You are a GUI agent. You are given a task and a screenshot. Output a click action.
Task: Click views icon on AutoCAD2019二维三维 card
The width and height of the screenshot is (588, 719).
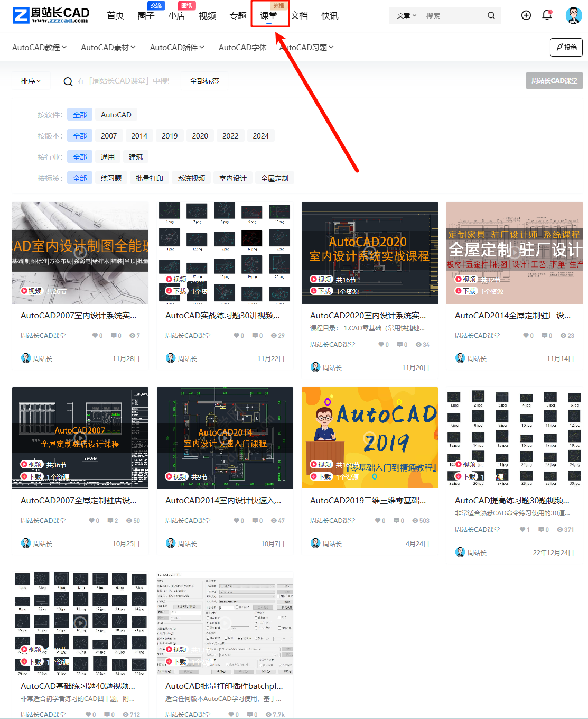[x=415, y=520]
